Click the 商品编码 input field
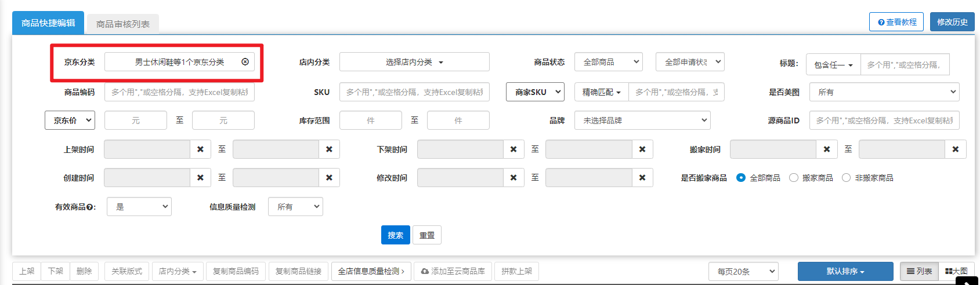Screen dimensions: 980x285 [179, 92]
